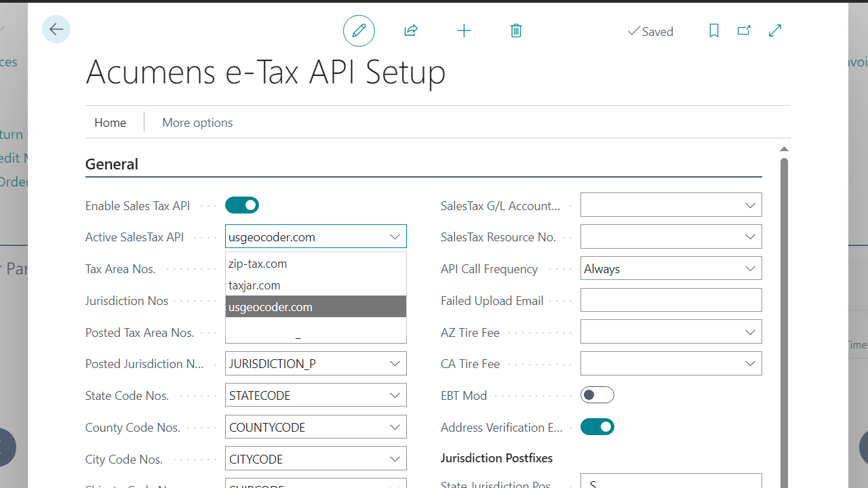Select taxjar.com from the API list
This screenshot has height=488, width=868.
(254, 285)
